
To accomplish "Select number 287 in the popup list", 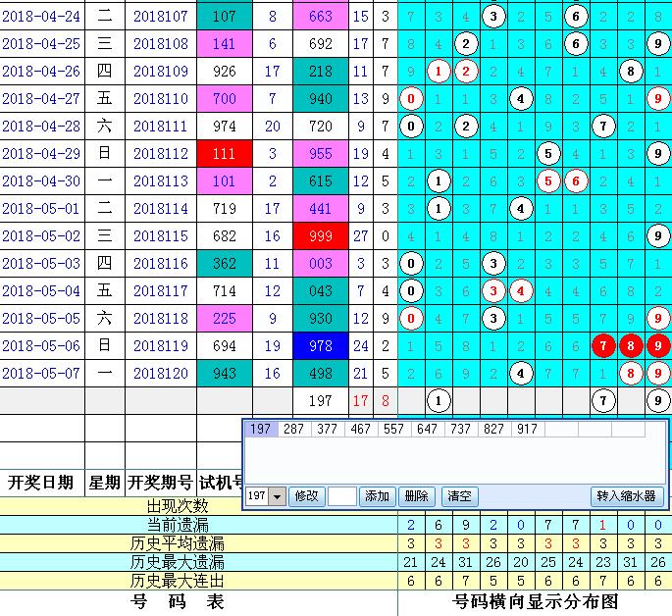I will point(294,429).
